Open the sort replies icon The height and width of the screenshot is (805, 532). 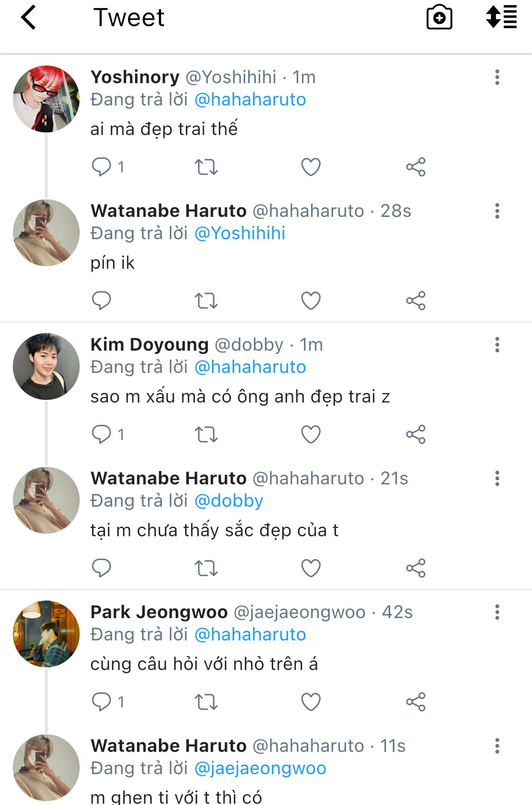pyautogui.click(x=501, y=17)
